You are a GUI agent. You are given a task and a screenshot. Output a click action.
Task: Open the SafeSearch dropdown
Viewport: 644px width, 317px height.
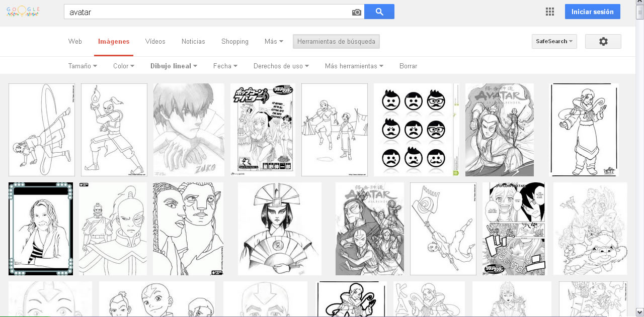click(554, 42)
